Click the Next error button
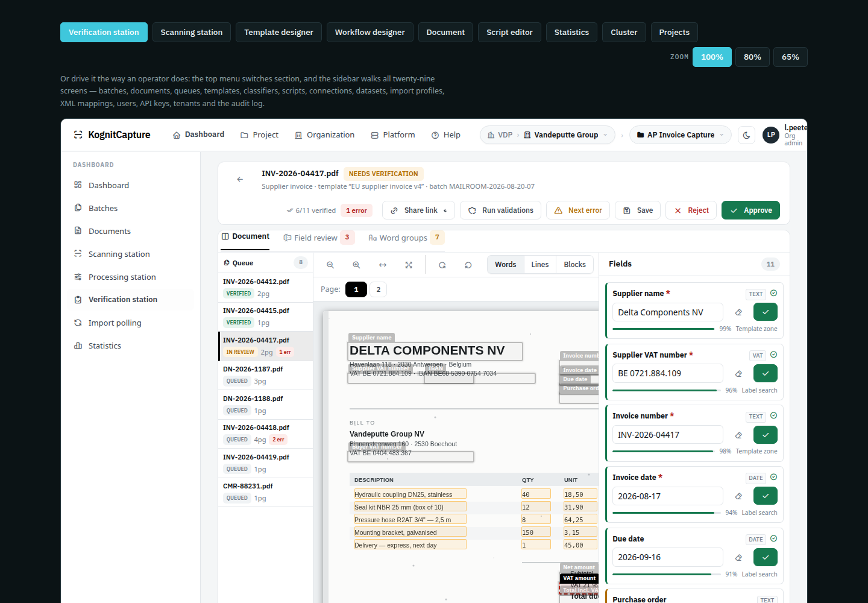This screenshot has width=868, height=603. coord(578,210)
